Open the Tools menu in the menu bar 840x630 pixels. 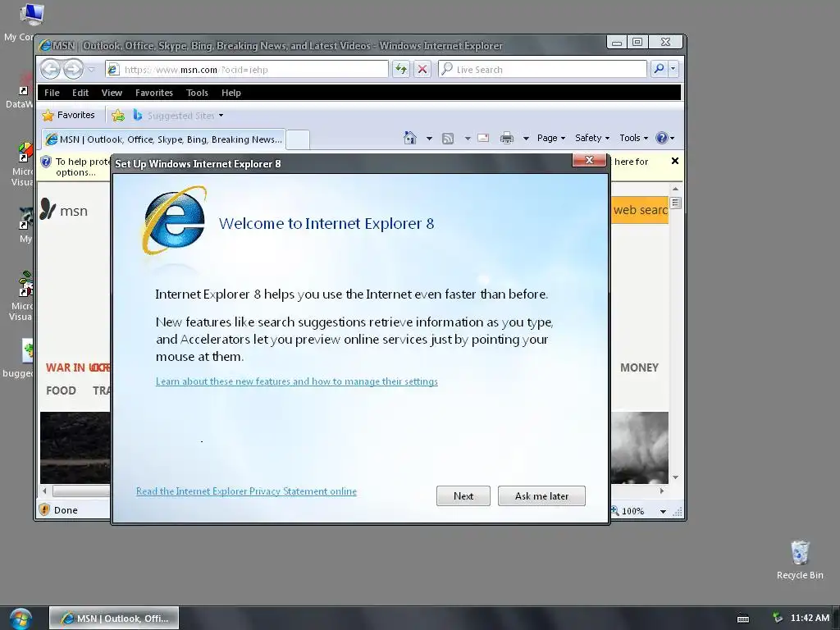(197, 93)
